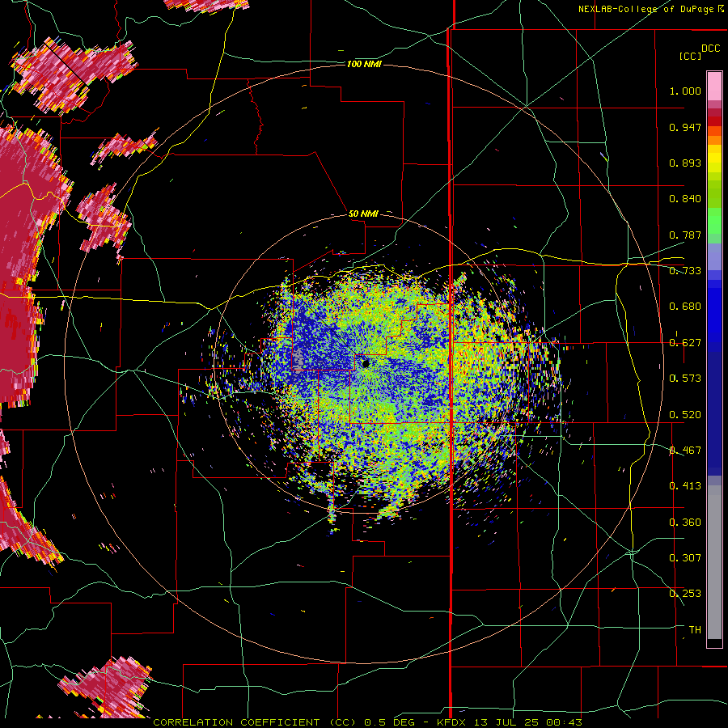Click the black radar site dot
This screenshot has width=728, height=728.
tap(366, 363)
